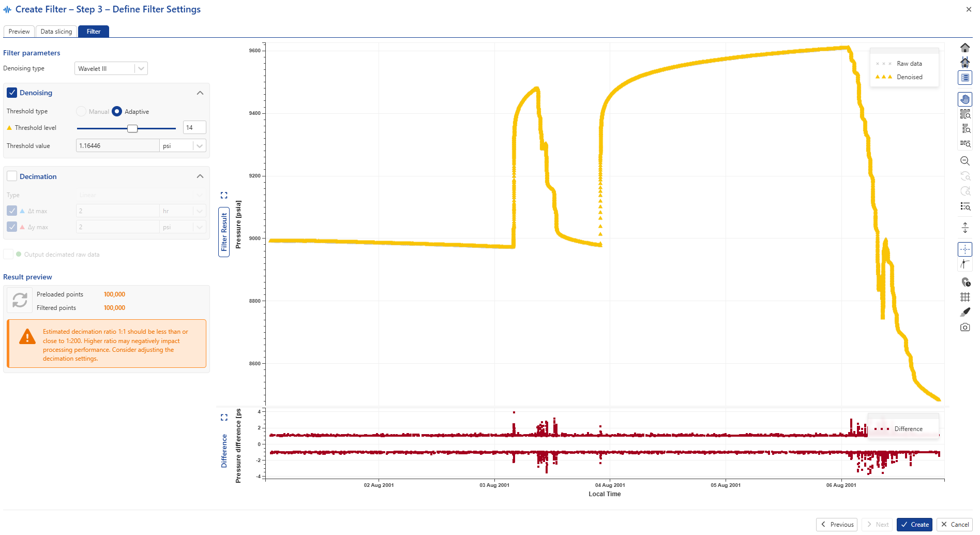Screen dimensions: 980x535
Task: Select the pan hand tool
Action: 965,99
